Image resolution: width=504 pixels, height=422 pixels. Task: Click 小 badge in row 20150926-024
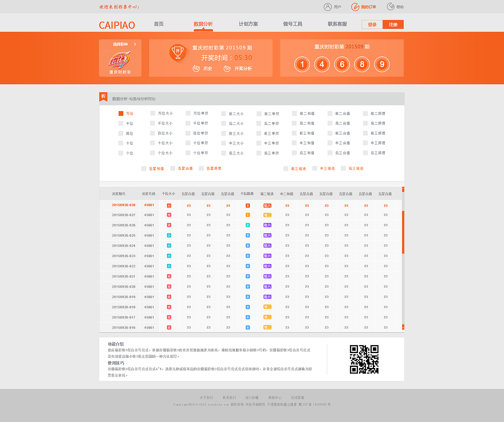(169, 246)
